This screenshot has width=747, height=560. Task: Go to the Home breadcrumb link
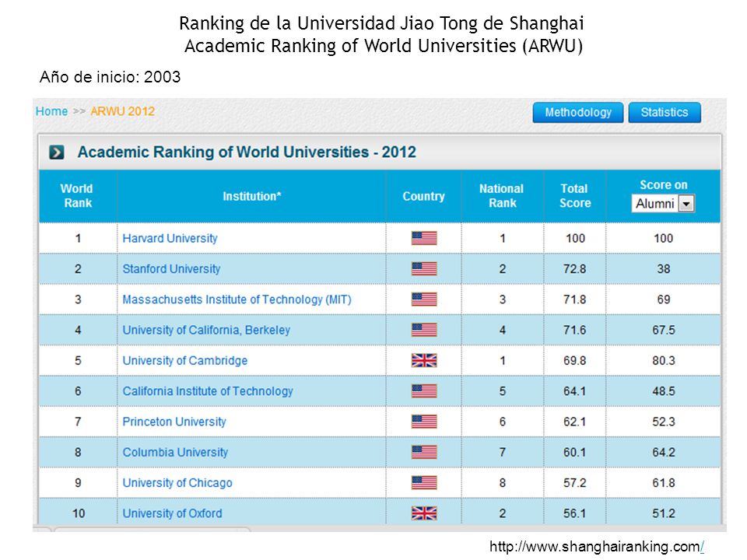pos(51,111)
